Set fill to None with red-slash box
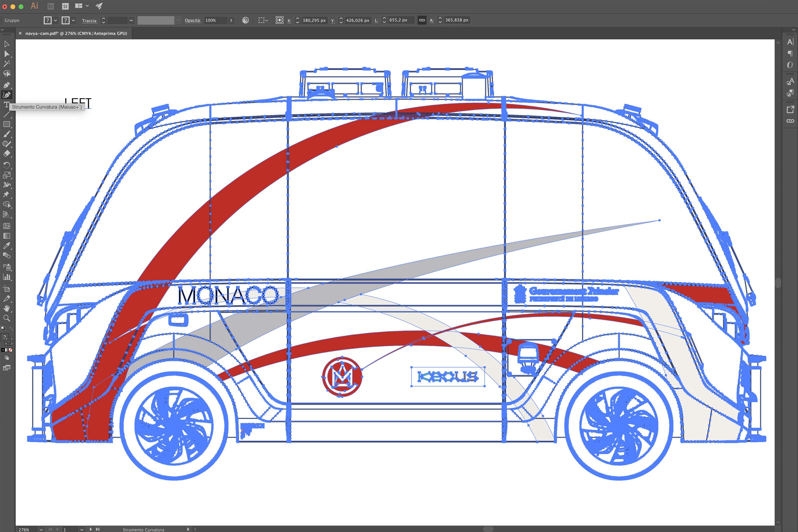Viewport: 798px width, 532px height. coord(11,350)
